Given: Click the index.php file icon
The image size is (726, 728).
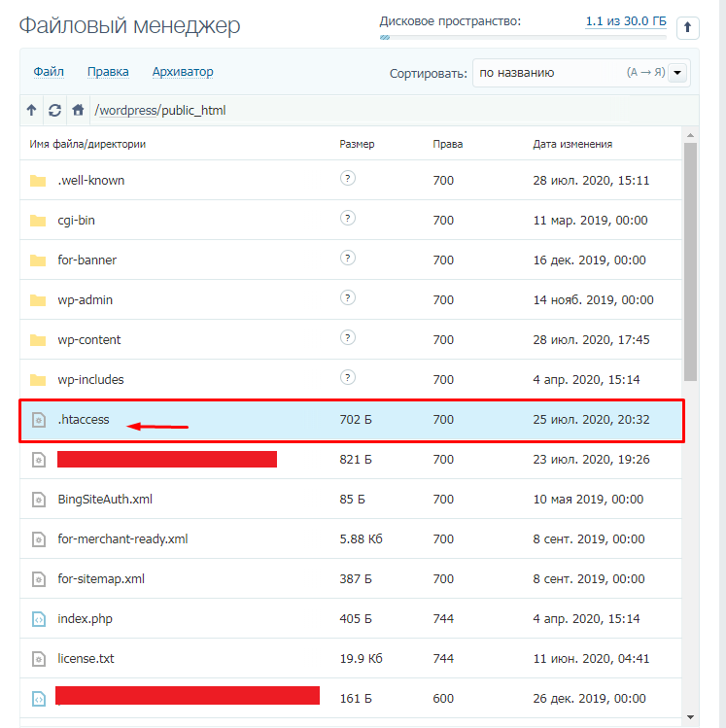Looking at the screenshot, I should [38, 619].
